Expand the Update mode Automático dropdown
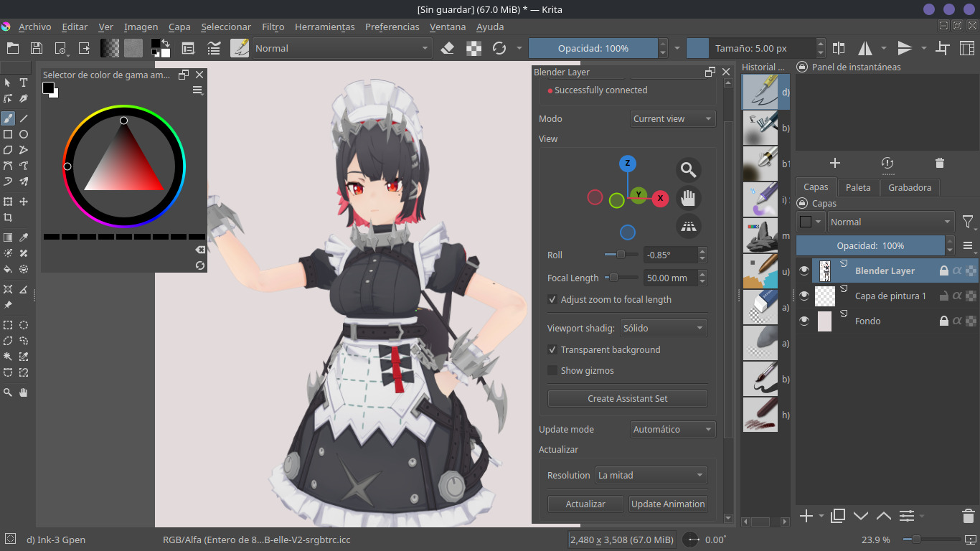 [672, 429]
